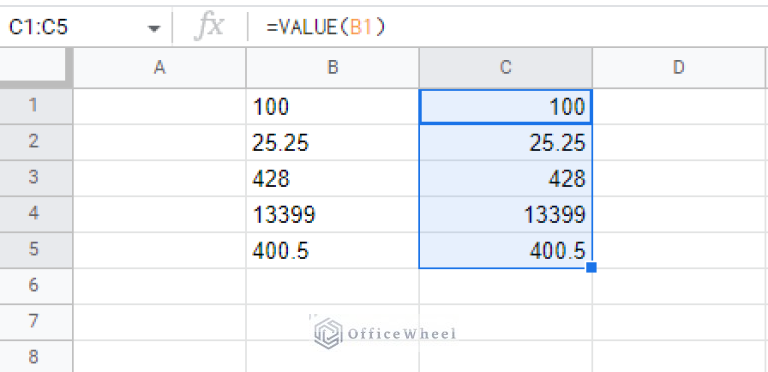This screenshot has height=372, width=768.
Task: Click cell B1 containing 100
Action: [333, 106]
